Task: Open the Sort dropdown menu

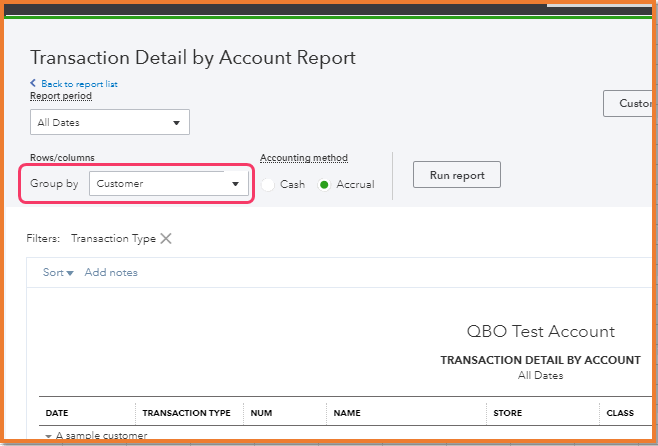Action: pyautogui.click(x=58, y=272)
